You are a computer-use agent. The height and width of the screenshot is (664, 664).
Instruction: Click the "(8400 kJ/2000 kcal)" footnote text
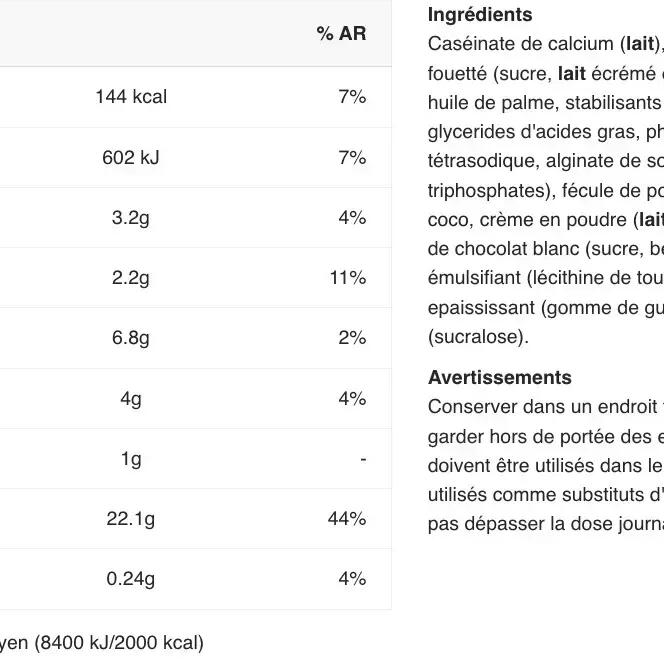coord(119,643)
